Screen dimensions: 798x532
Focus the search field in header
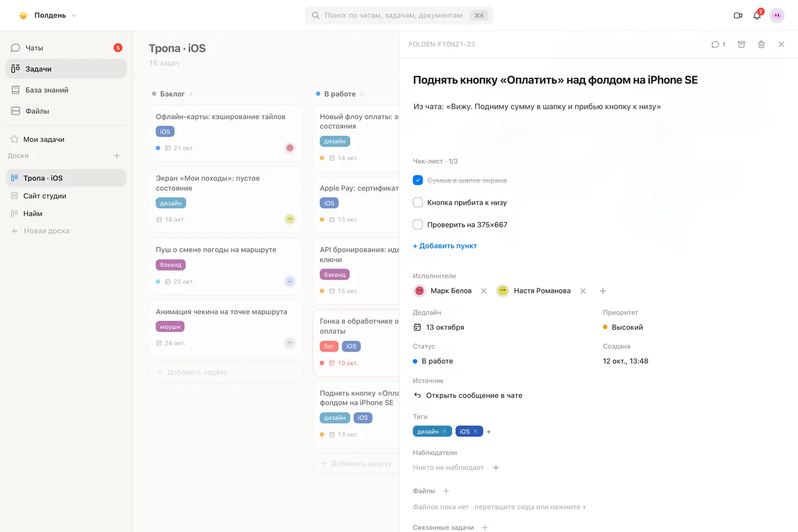point(399,16)
